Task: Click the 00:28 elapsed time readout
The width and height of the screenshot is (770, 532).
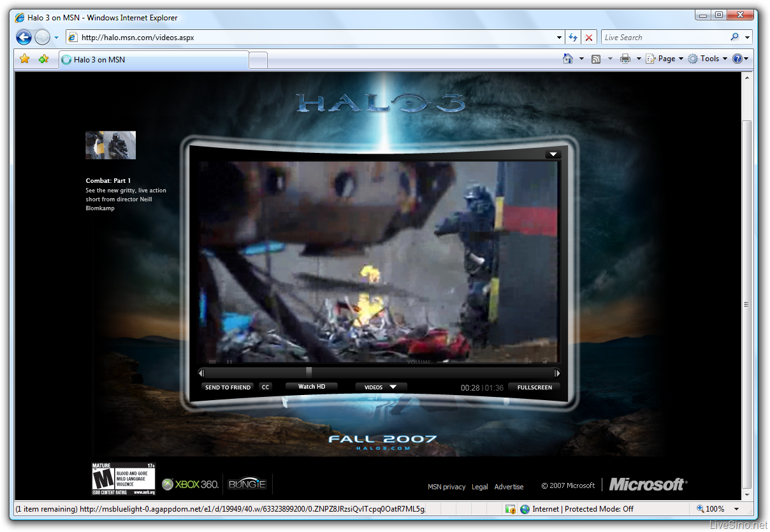Action: tap(470, 388)
